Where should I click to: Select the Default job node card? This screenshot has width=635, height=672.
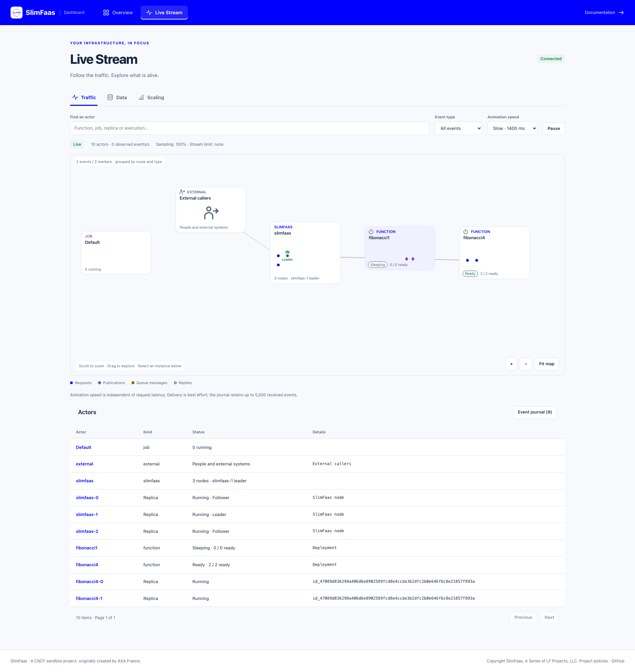[116, 253]
